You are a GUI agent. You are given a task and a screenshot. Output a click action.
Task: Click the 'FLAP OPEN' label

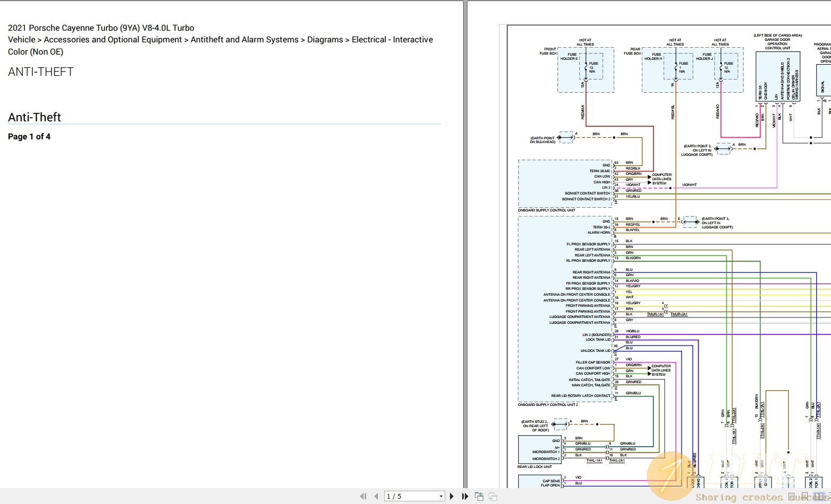[550, 485]
